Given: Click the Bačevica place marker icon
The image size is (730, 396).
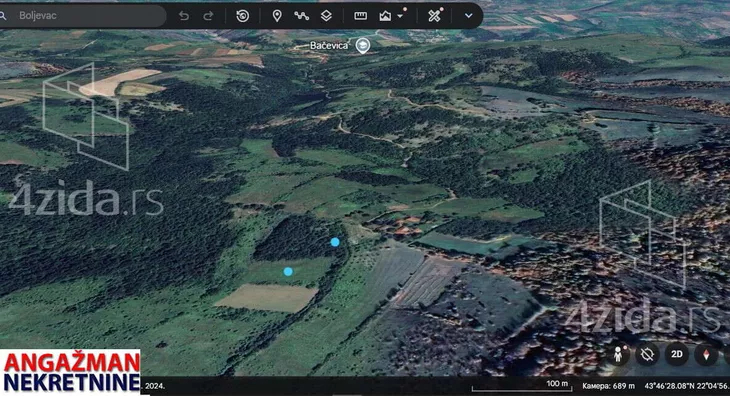Looking at the screenshot, I should pos(363,46).
